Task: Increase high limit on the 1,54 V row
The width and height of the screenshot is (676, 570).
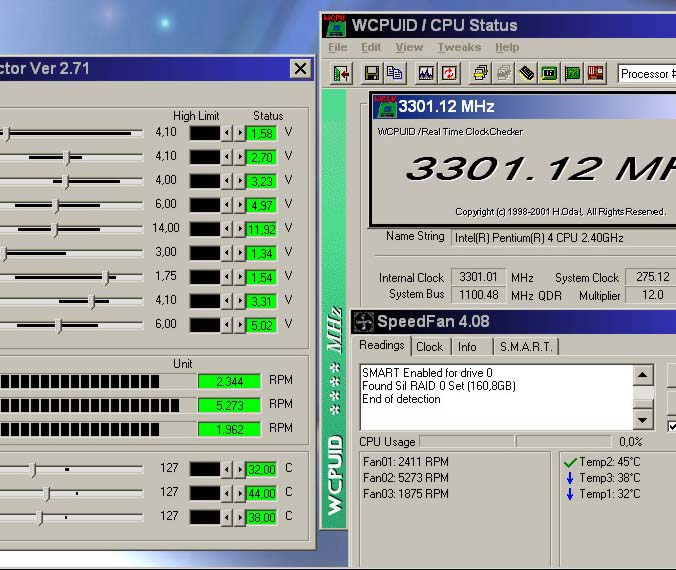Action: click(x=240, y=277)
